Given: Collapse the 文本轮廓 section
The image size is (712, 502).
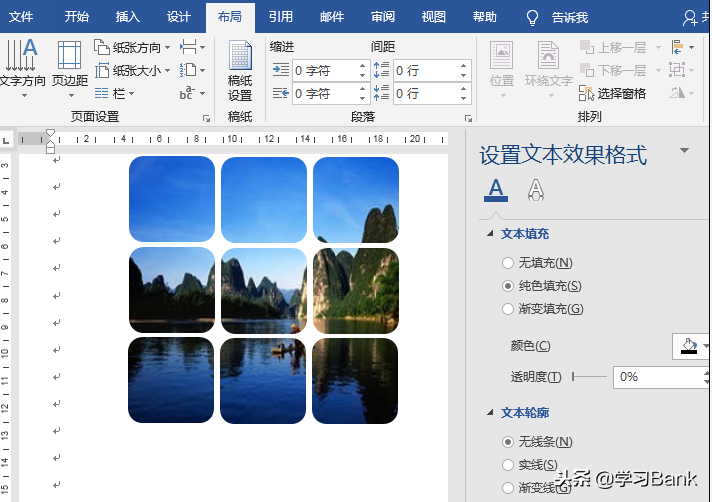Looking at the screenshot, I should pyautogui.click(x=490, y=412).
